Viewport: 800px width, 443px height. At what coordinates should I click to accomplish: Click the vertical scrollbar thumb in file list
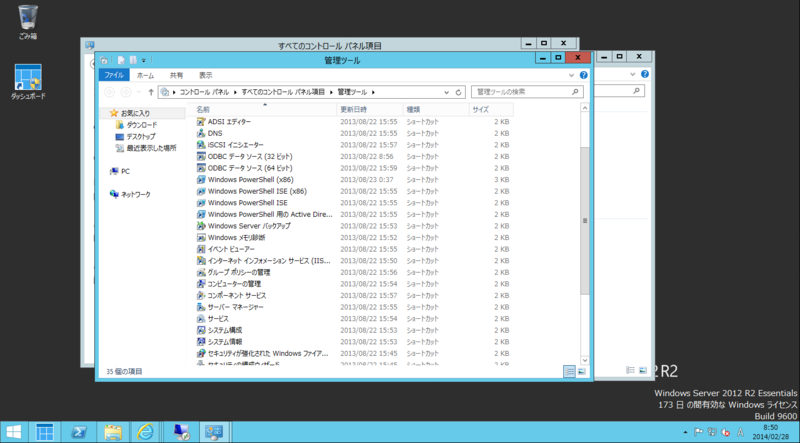585,221
